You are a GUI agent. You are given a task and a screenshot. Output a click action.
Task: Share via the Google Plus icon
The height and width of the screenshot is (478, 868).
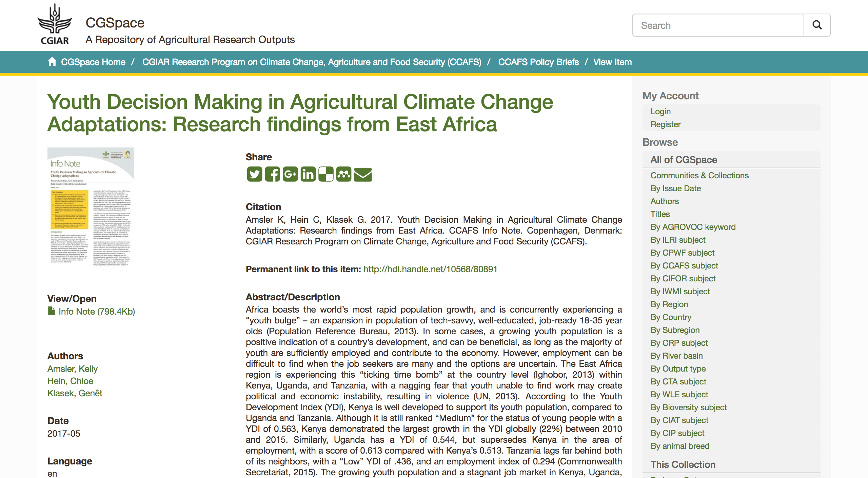tap(290, 174)
